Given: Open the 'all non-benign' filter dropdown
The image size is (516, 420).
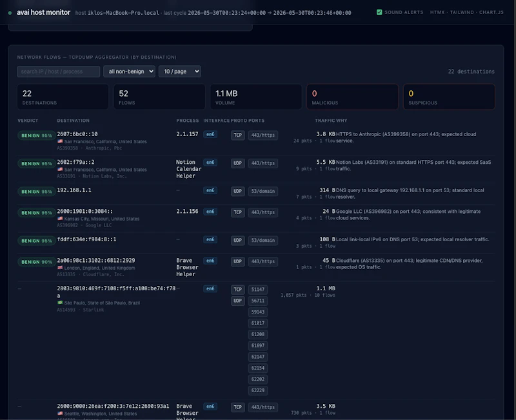Looking at the screenshot, I should tap(130, 72).
